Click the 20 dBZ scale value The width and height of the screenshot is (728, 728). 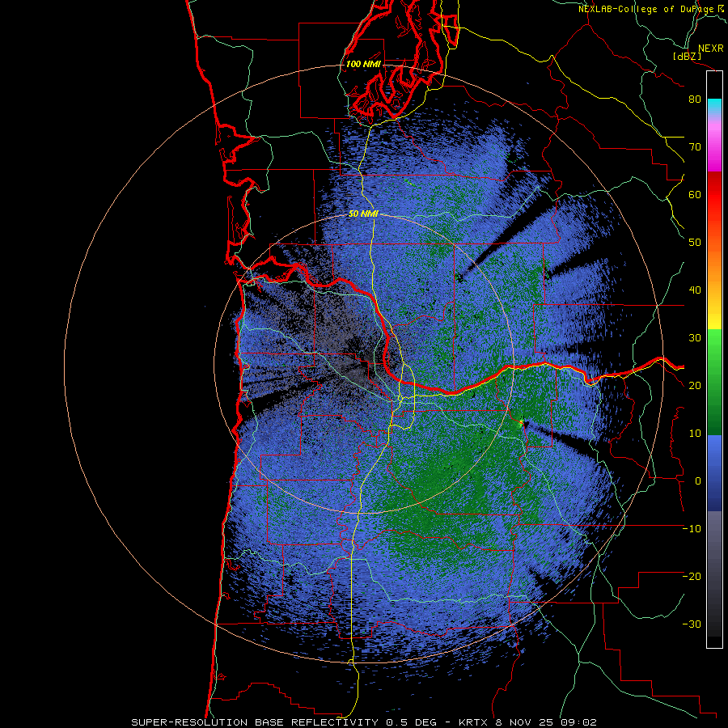pos(695,386)
